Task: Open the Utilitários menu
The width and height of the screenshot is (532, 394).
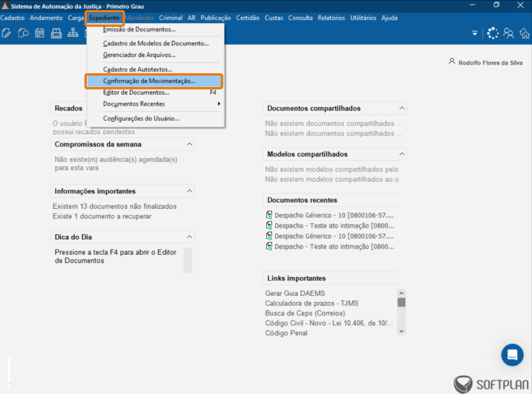Action: coord(363,18)
